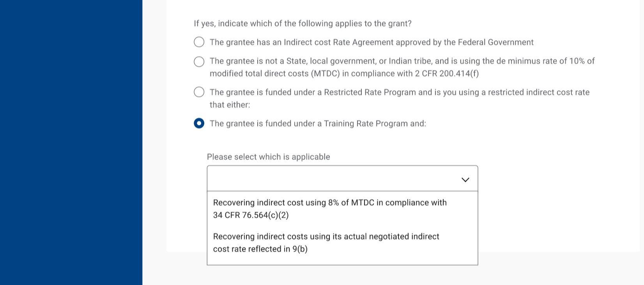Click the "that either:" text line

coord(230,105)
